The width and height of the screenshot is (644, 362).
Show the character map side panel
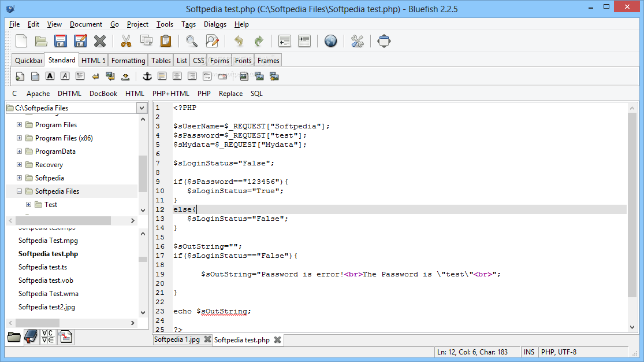(47, 337)
